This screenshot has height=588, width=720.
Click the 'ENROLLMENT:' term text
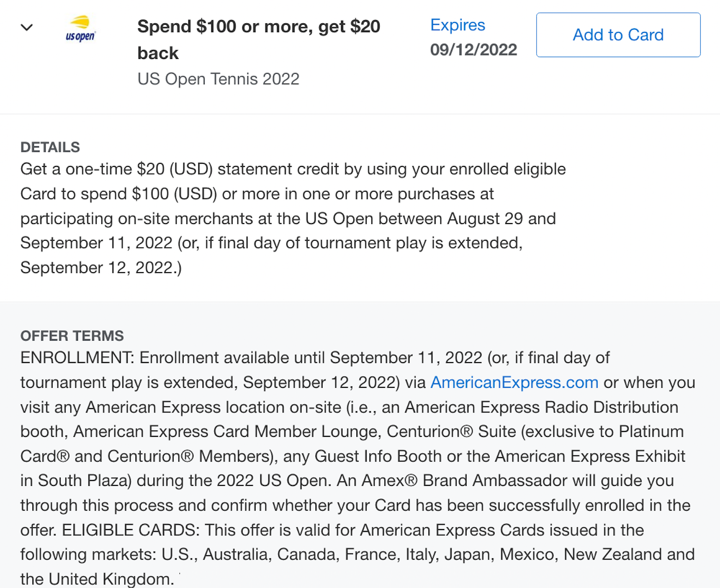click(x=77, y=358)
